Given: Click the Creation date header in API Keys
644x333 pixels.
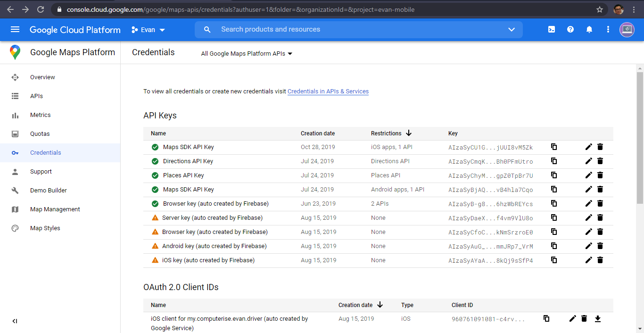Looking at the screenshot, I should coord(318,133).
